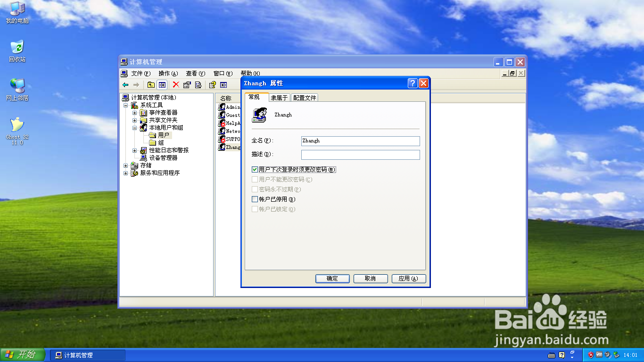
Task: Click the Back arrow in the toolbar
Action: point(125,85)
